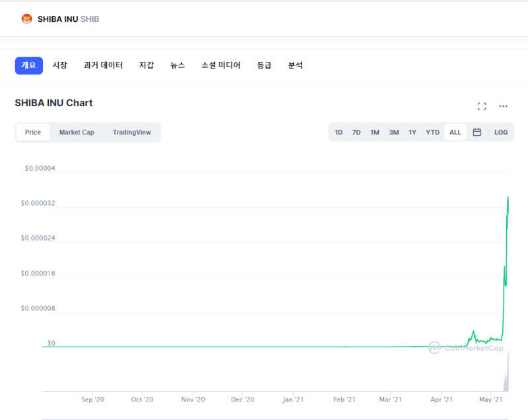
Task: Open the 등급 tab
Action: pos(264,65)
